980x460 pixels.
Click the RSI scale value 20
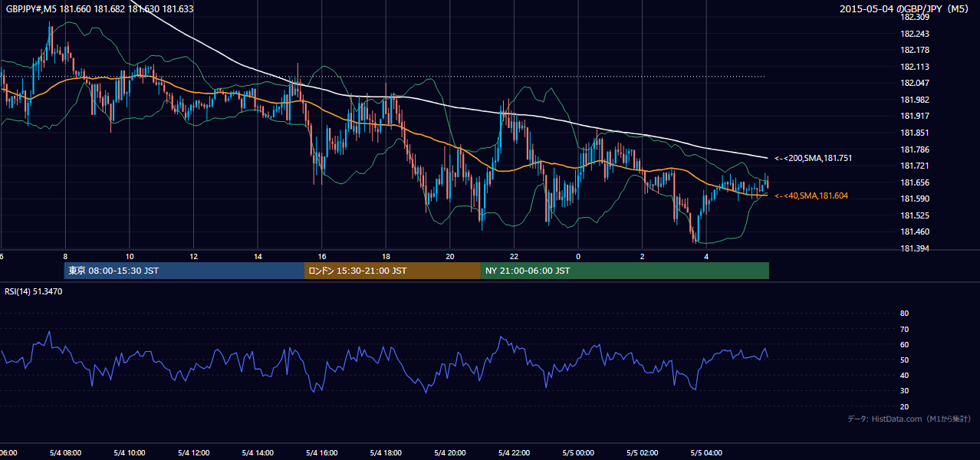tap(904, 406)
